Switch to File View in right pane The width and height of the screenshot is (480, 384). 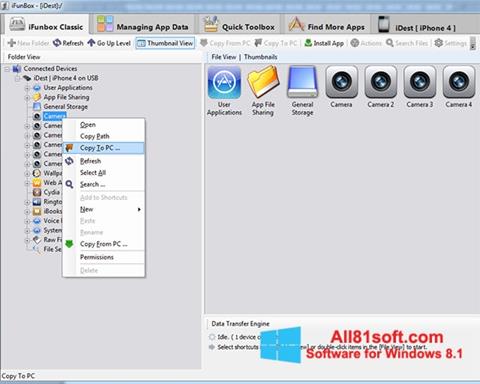pos(224,57)
